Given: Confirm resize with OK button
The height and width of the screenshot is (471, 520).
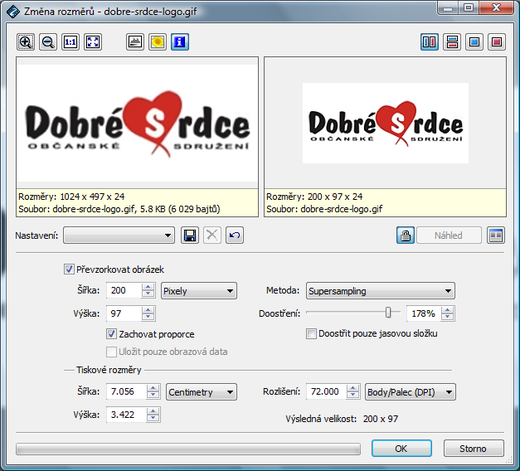Looking at the screenshot, I should (402, 448).
